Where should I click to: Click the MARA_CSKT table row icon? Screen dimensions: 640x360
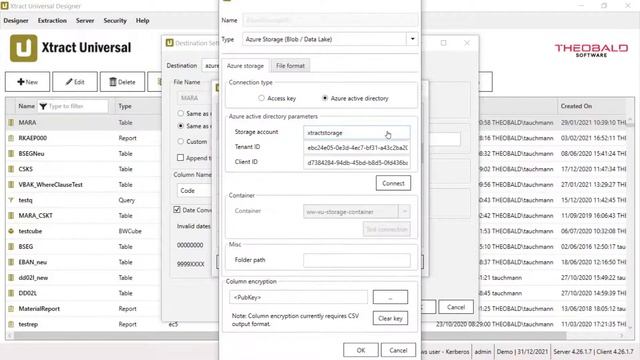(x=11, y=216)
